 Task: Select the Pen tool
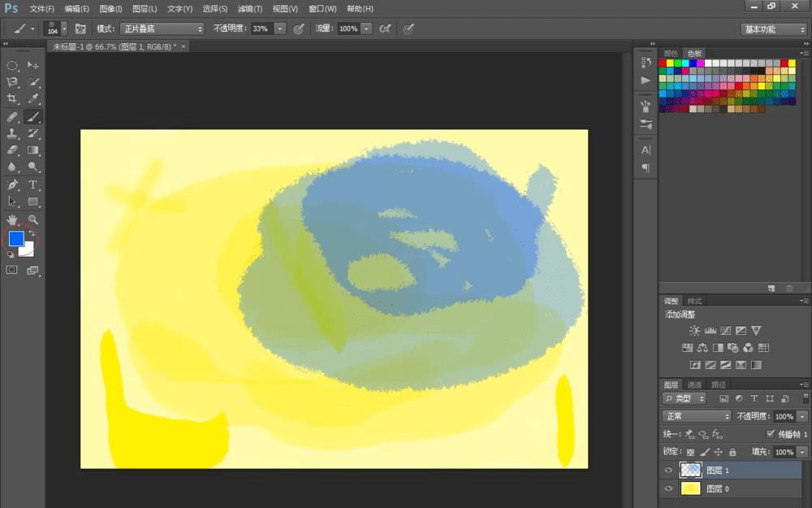pyautogui.click(x=12, y=185)
